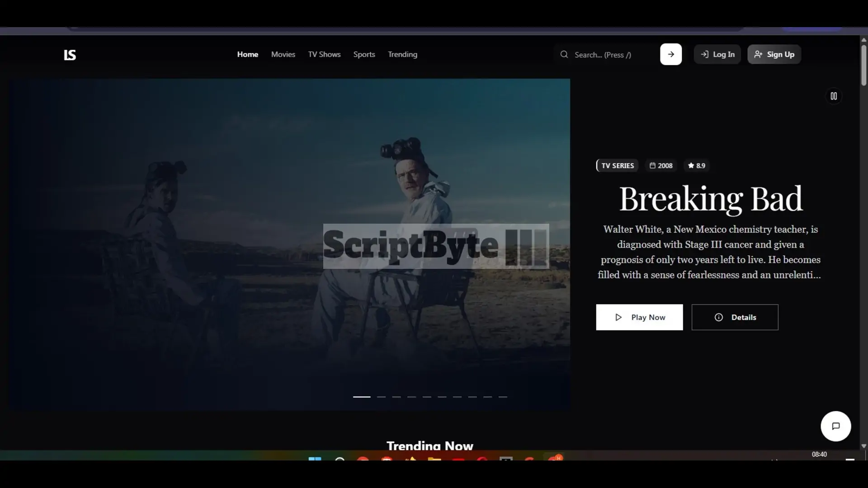Click the calendar icon beside 2008
This screenshot has height=488, width=868.
pos(652,165)
